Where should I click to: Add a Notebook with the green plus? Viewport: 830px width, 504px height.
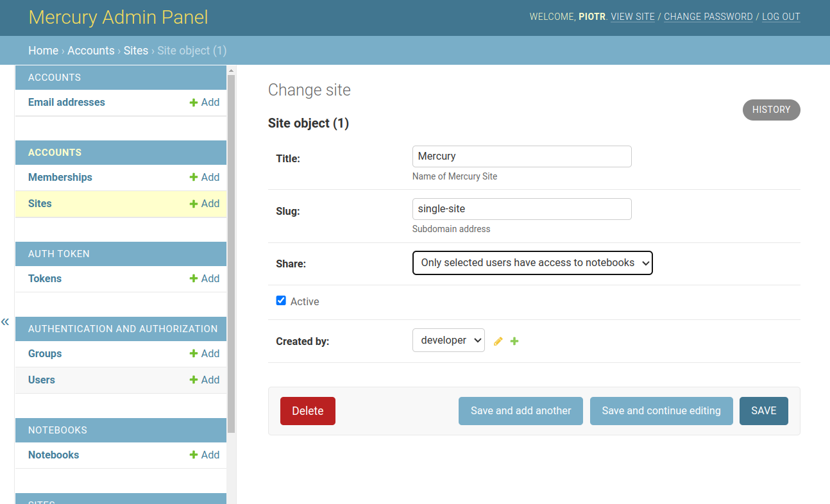coord(192,455)
